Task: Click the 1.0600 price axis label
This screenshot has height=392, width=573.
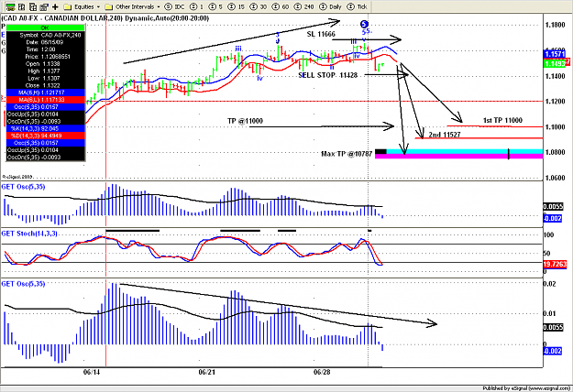Action: tap(555, 178)
